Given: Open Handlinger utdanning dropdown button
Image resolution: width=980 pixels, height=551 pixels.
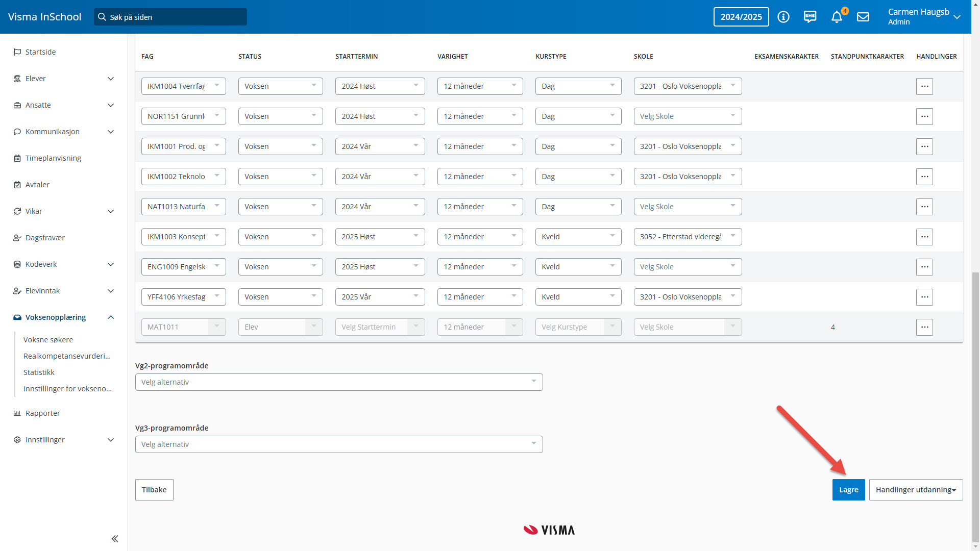Looking at the screenshot, I should click(916, 490).
